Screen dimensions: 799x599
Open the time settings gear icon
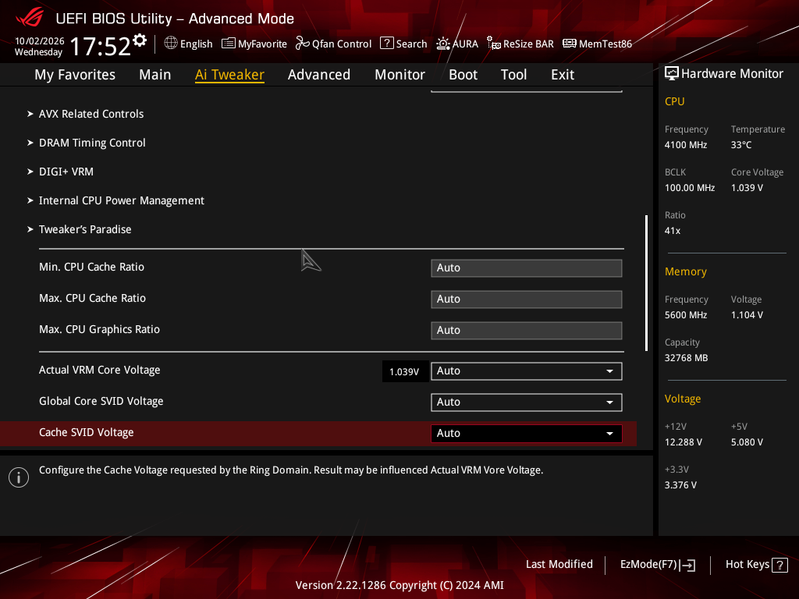click(140, 40)
